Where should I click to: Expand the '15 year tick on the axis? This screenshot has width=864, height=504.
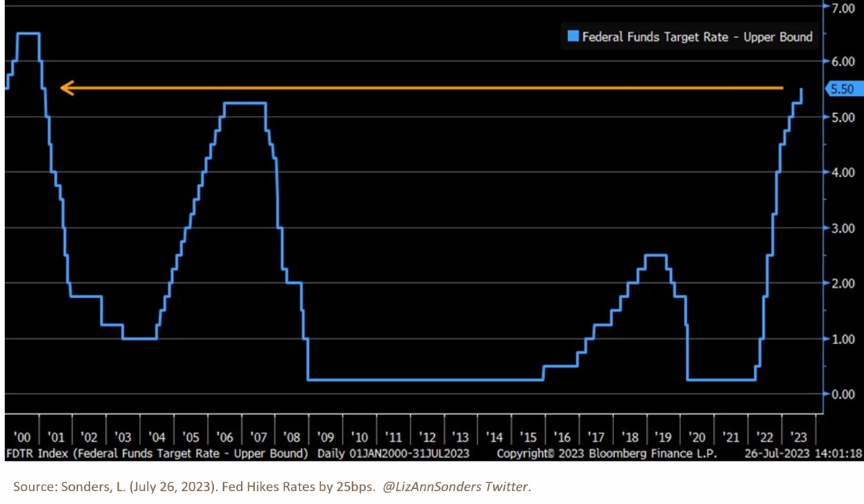(528, 436)
